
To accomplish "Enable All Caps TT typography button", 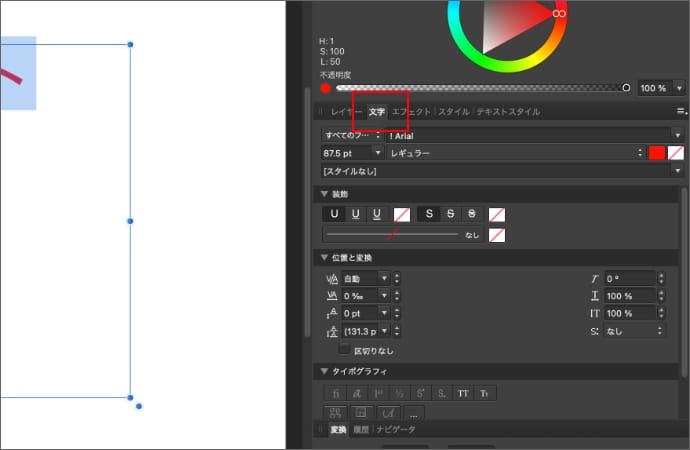I will [463, 393].
